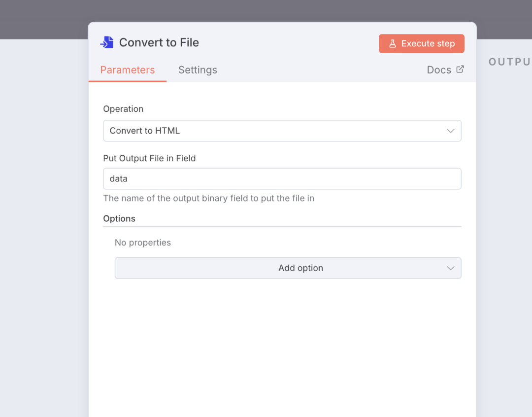
Task: Click the Options section heading
Action: [x=119, y=218]
